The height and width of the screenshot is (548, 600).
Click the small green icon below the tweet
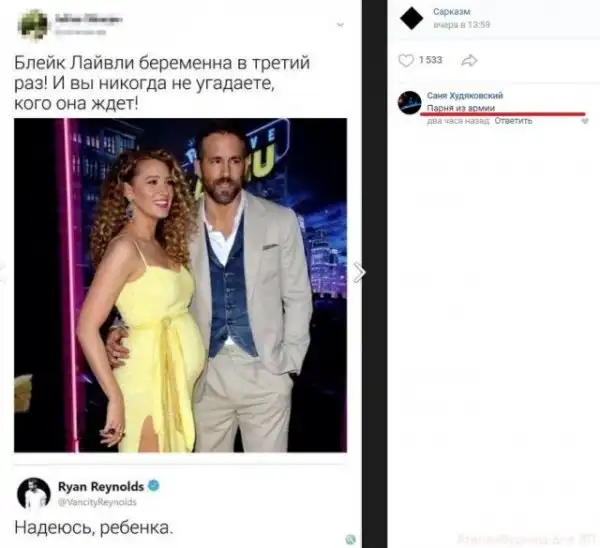click(351, 539)
